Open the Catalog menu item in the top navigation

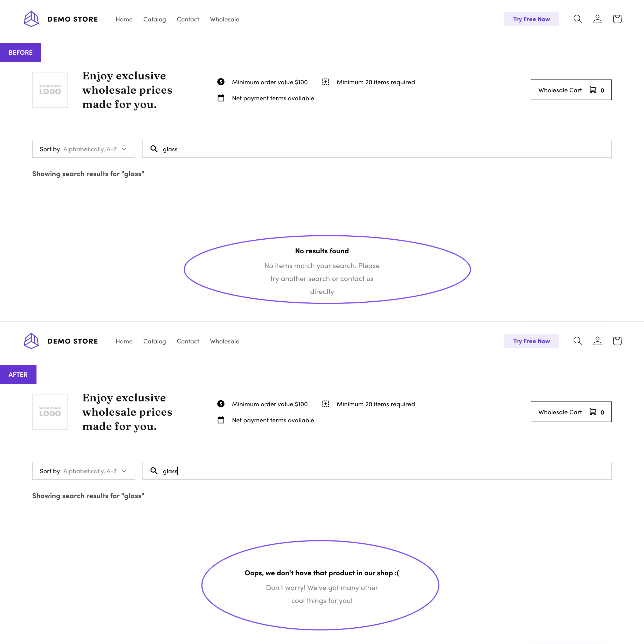coord(154,19)
